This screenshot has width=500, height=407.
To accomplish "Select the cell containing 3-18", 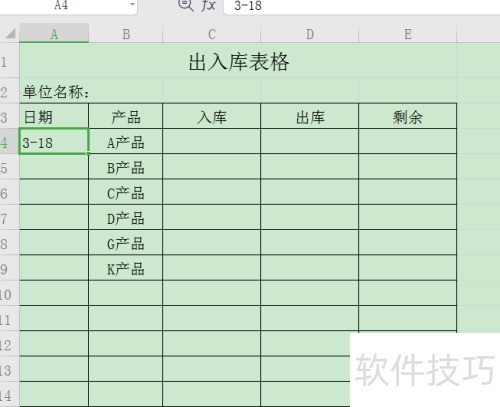I will [54, 142].
